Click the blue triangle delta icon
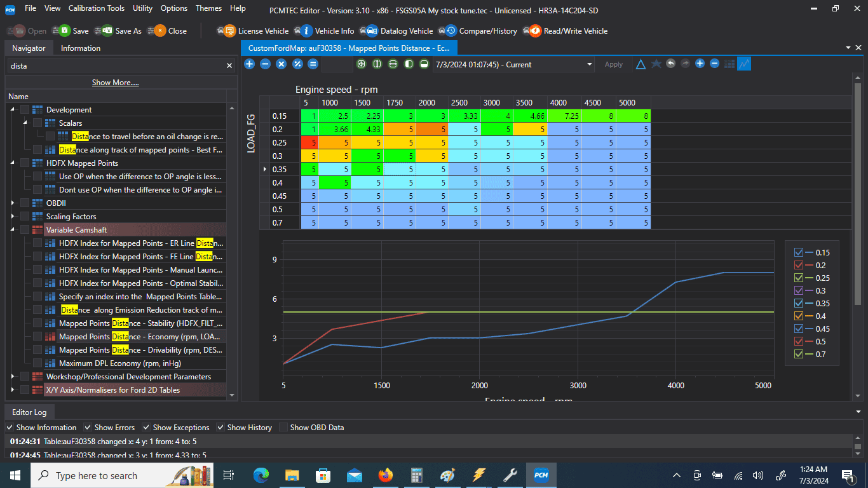 641,64
